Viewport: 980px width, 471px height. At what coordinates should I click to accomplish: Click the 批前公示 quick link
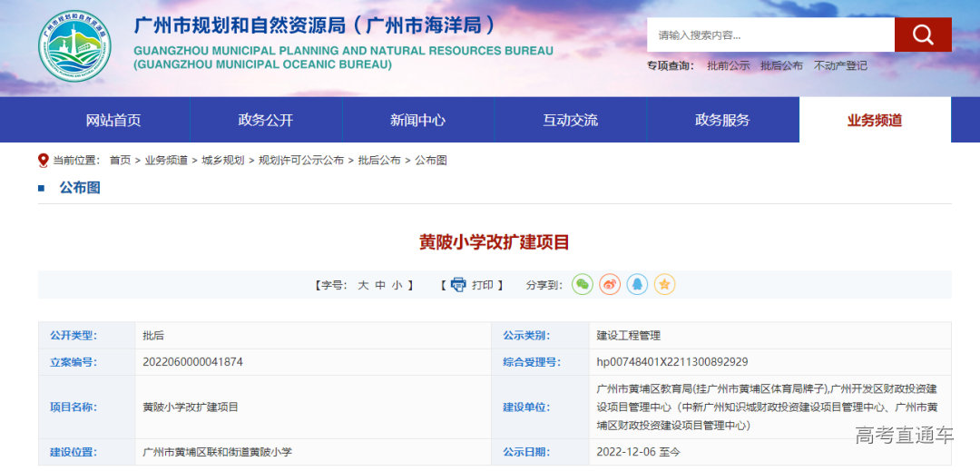point(729,65)
